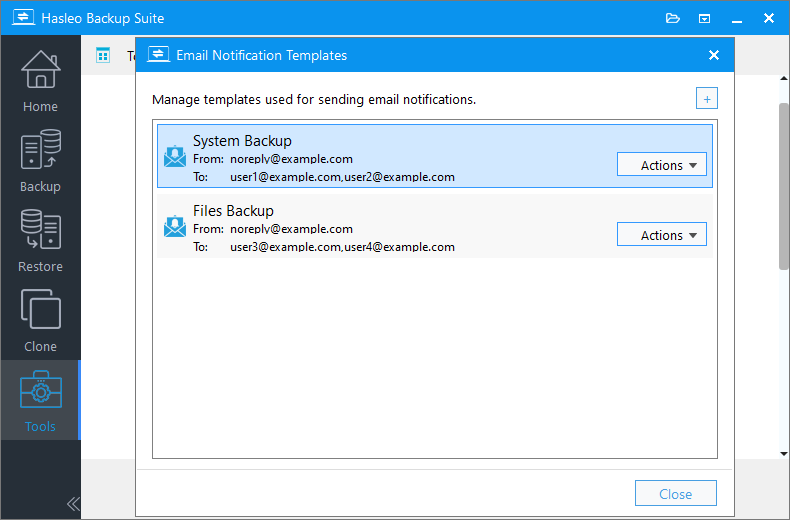Select the Clone section
The width and height of the screenshot is (790, 520).
40,320
